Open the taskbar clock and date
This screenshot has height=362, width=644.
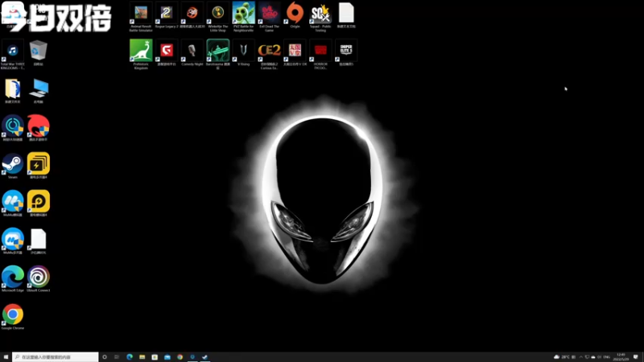[x=621, y=357]
